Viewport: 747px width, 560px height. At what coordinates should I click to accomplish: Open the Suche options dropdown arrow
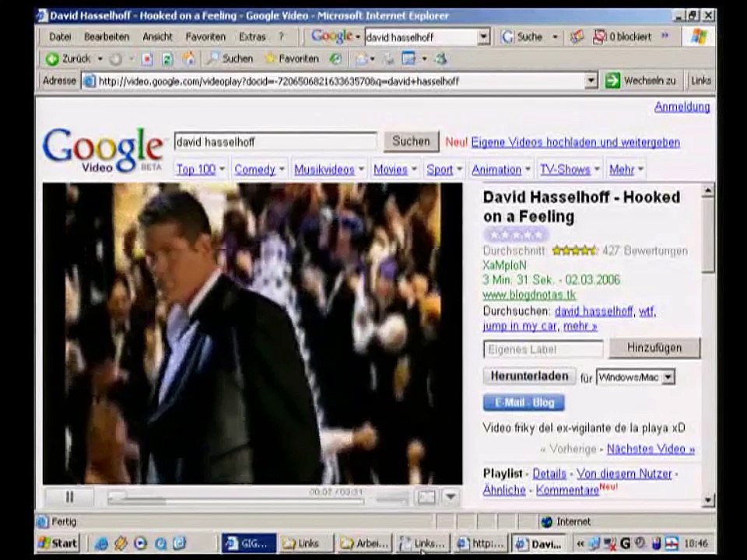coord(555,37)
